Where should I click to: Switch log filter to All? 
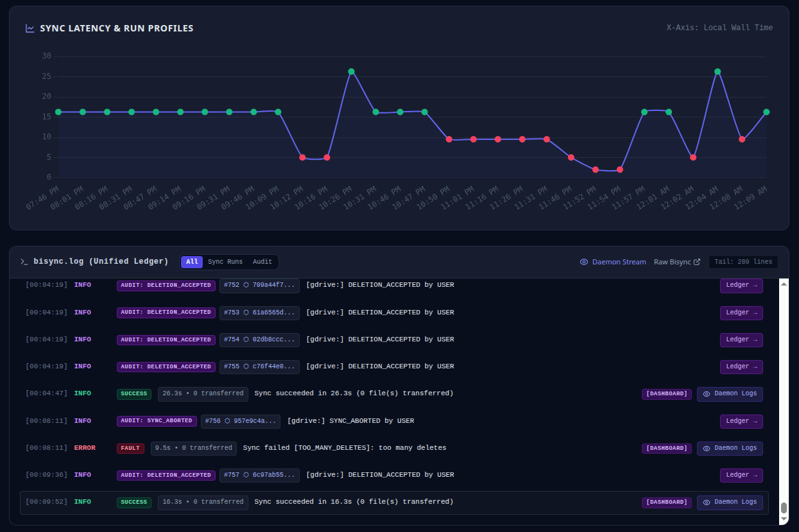[x=192, y=262]
